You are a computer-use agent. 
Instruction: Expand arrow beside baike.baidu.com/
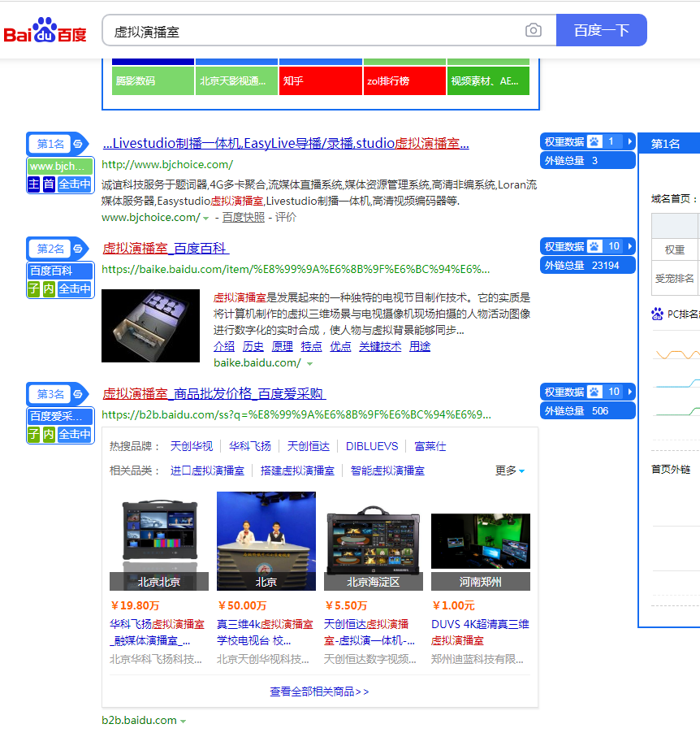tap(309, 364)
